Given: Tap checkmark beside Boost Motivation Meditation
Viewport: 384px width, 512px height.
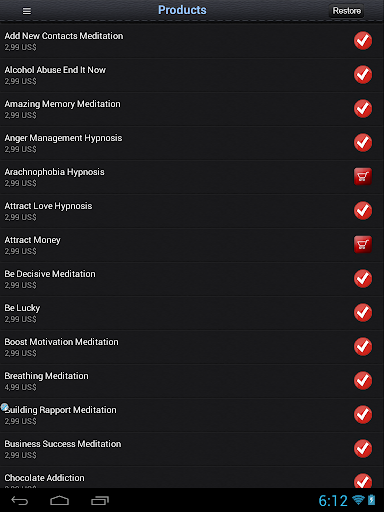Looking at the screenshot, I should (x=363, y=346).
